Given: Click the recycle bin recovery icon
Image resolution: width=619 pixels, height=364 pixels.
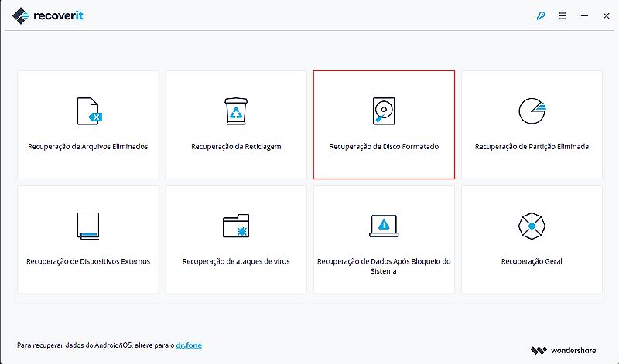Looking at the screenshot, I should 236,111.
